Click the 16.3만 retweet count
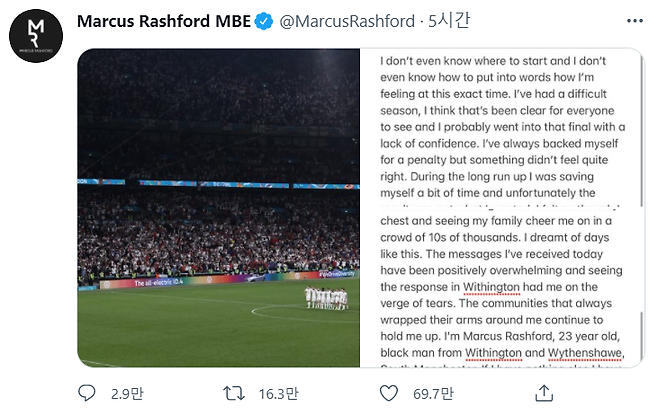Screen dimensions: 658x415 pyautogui.click(x=278, y=394)
